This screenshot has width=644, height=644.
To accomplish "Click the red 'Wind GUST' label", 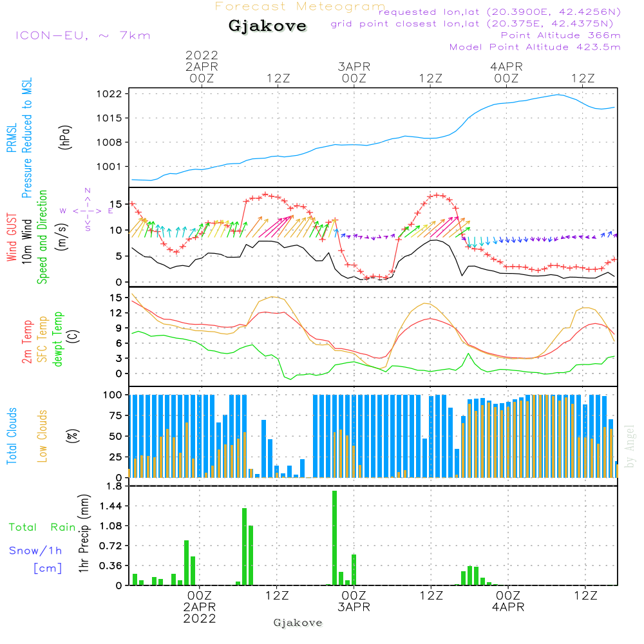I will 12,237.
